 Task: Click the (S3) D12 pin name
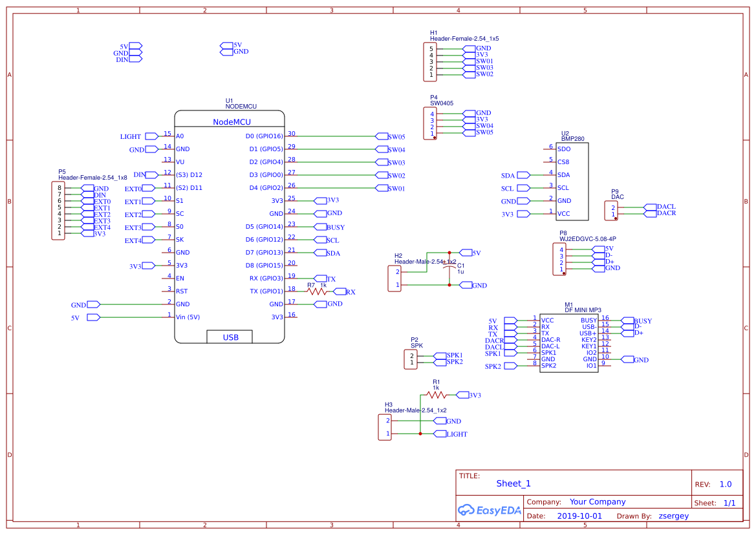tap(189, 175)
